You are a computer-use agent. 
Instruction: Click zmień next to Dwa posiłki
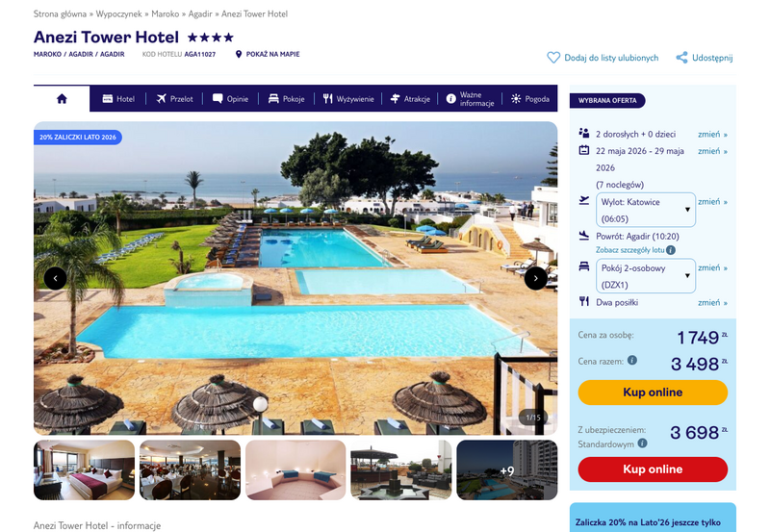coord(712,302)
